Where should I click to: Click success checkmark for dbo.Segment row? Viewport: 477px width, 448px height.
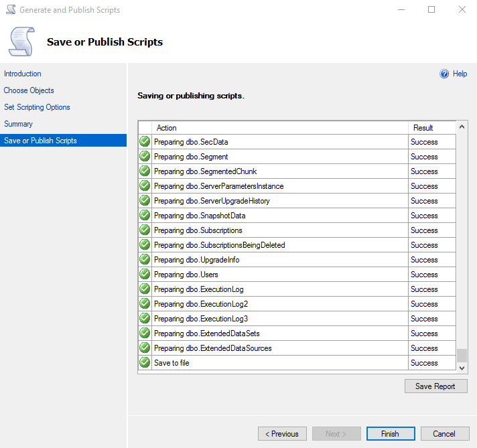(145, 156)
